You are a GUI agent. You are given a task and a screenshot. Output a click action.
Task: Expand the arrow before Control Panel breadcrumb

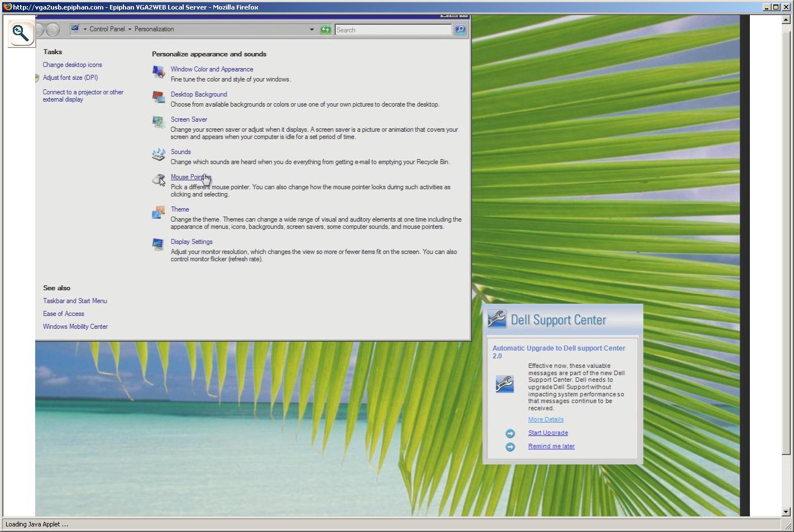(x=85, y=29)
